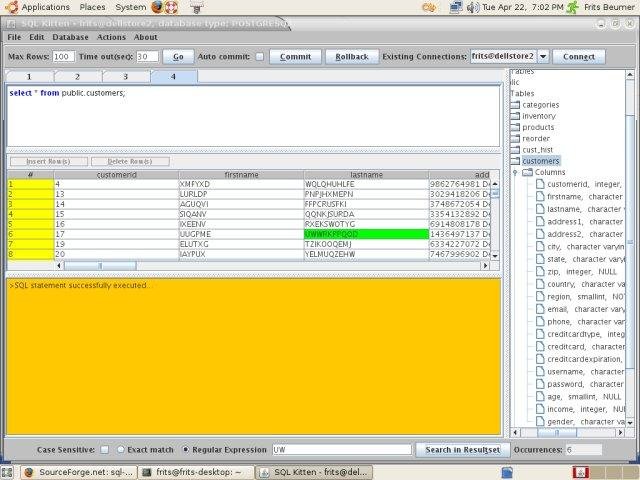This screenshot has height=480, width=640.
Task: Click the cust_hist table icon
Action: pyautogui.click(x=515, y=149)
